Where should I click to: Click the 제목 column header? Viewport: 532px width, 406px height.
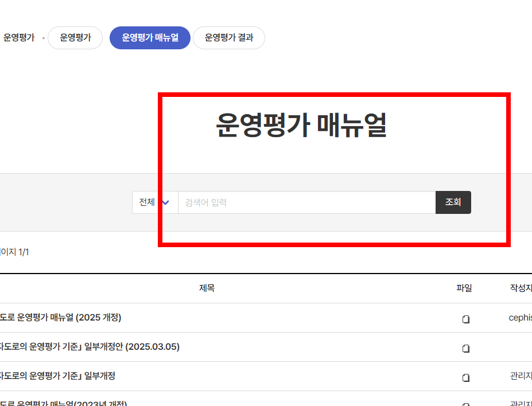(208, 288)
